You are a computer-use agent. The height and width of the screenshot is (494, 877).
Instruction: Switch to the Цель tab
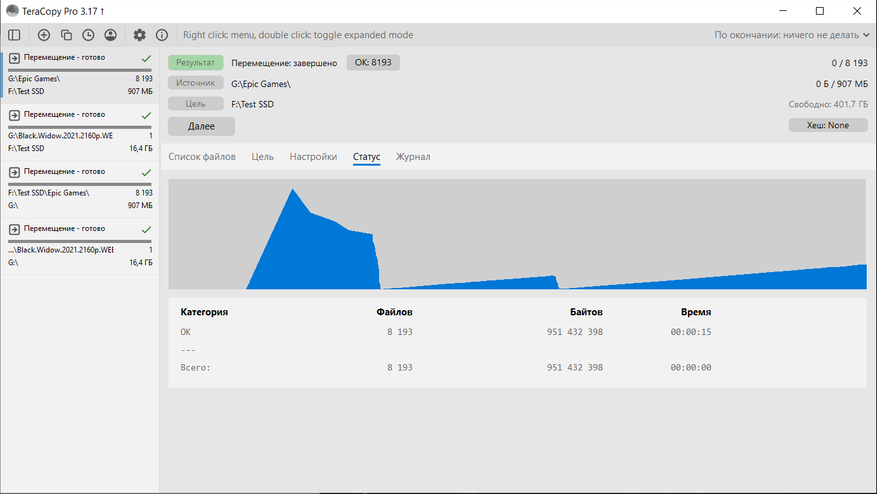point(262,157)
